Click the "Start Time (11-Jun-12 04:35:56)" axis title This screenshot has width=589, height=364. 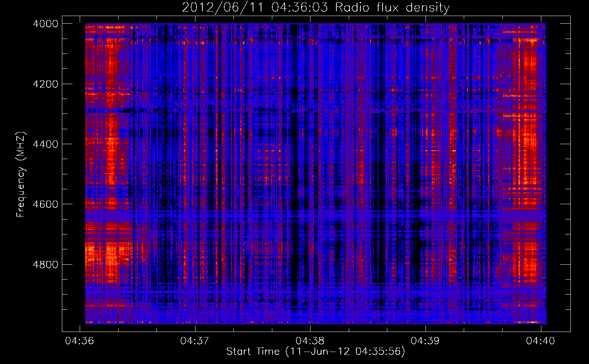(316, 352)
